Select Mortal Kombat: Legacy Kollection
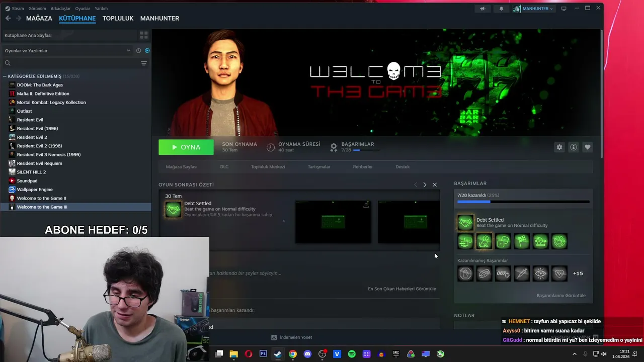This screenshot has width=644, height=362. pyautogui.click(x=51, y=103)
